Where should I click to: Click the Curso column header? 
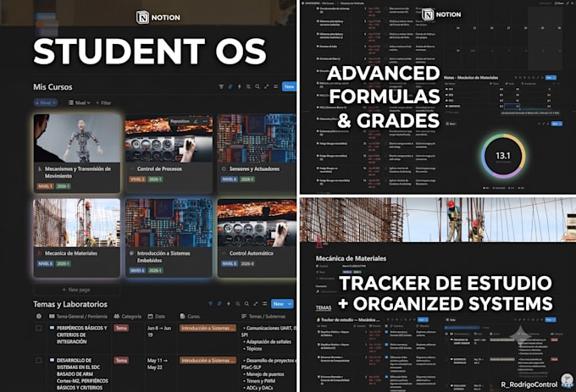pos(191,316)
